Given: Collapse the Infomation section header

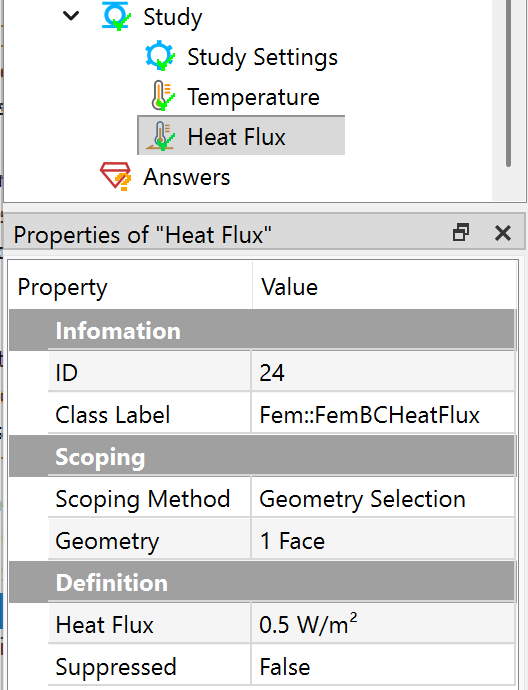Looking at the screenshot, I should click(262, 330).
